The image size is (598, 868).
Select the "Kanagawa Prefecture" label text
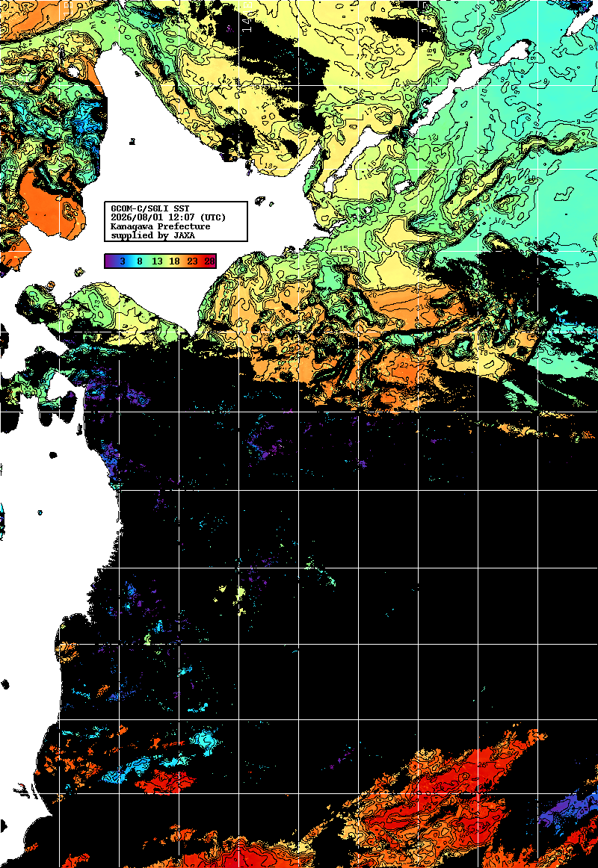click(x=161, y=226)
